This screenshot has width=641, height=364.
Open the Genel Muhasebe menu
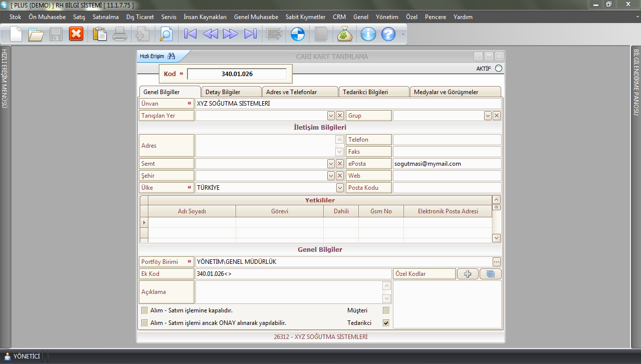(256, 17)
